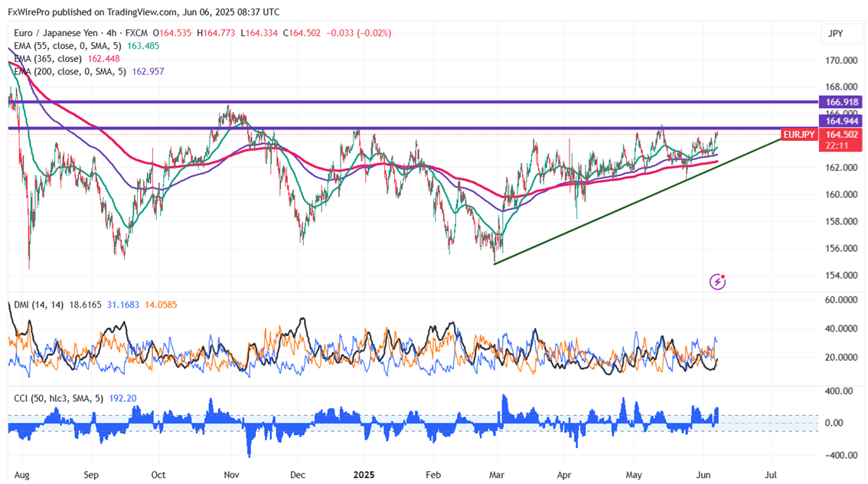Click the close price C164.502
This screenshot has height=484, width=868.
click(302, 33)
